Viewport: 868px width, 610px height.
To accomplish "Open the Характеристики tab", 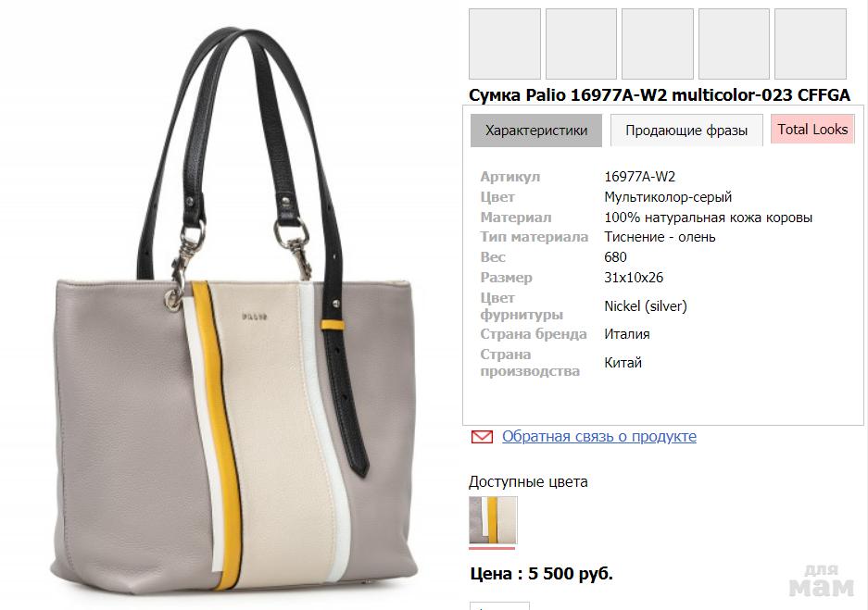I will click(535, 131).
